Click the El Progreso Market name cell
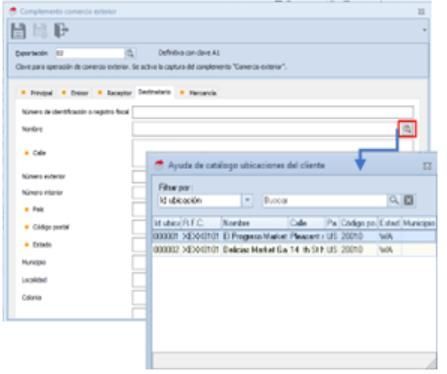 coord(255,236)
